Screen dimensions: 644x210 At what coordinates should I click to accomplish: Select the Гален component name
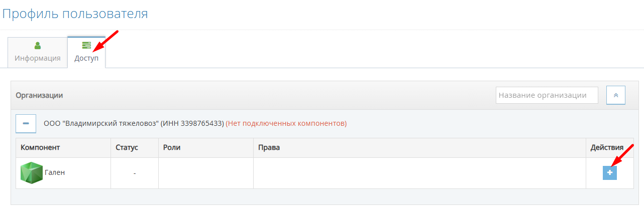tap(55, 173)
